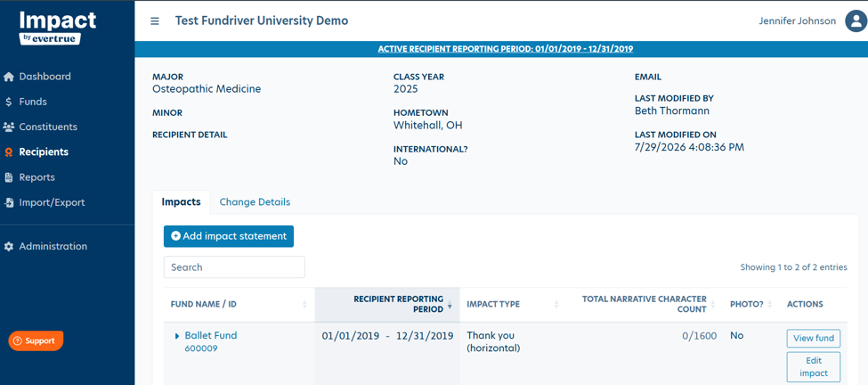Go to Dashboard home icon

coord(8,77)
